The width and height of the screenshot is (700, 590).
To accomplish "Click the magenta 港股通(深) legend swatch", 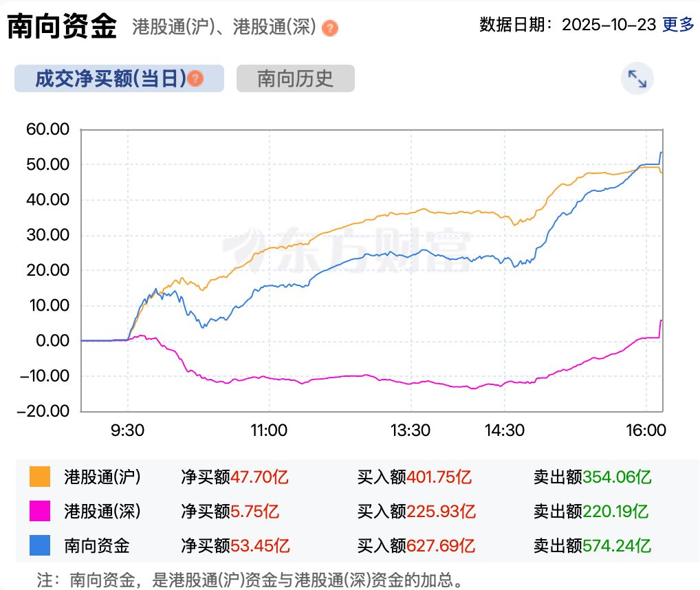I will point(40,511).
